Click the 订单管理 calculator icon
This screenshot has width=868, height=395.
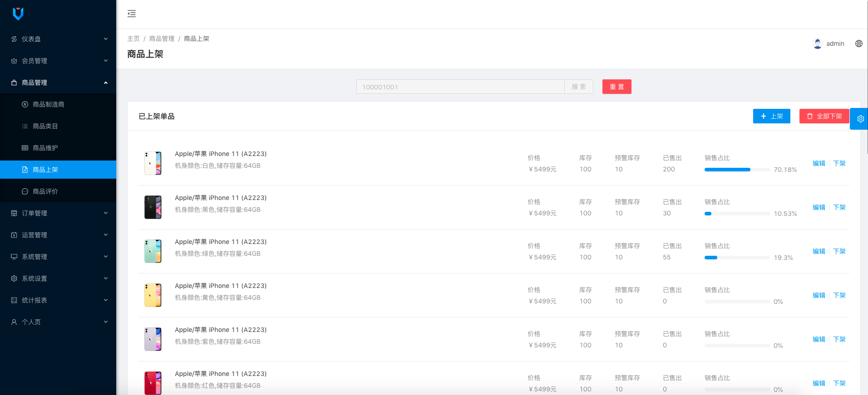[x=14, y=213]
